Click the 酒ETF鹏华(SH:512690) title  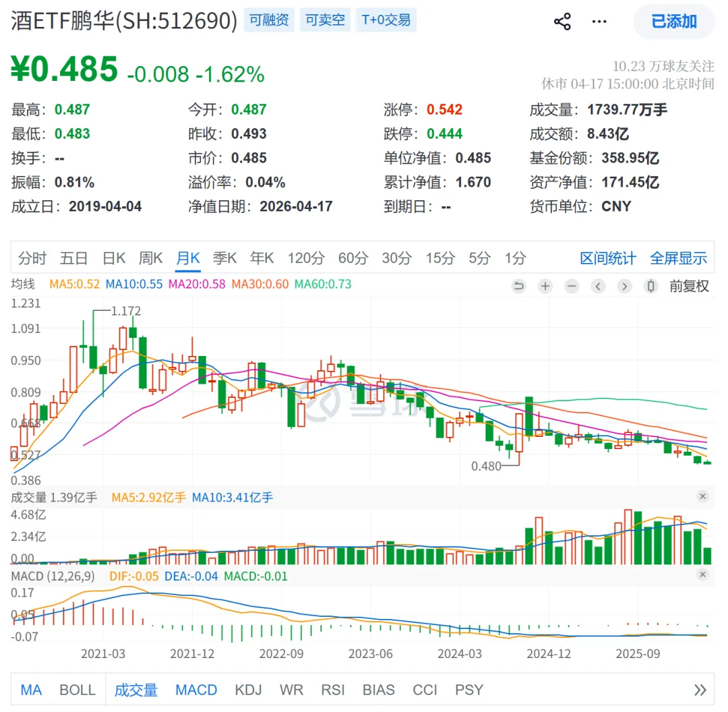click(124, 20)
